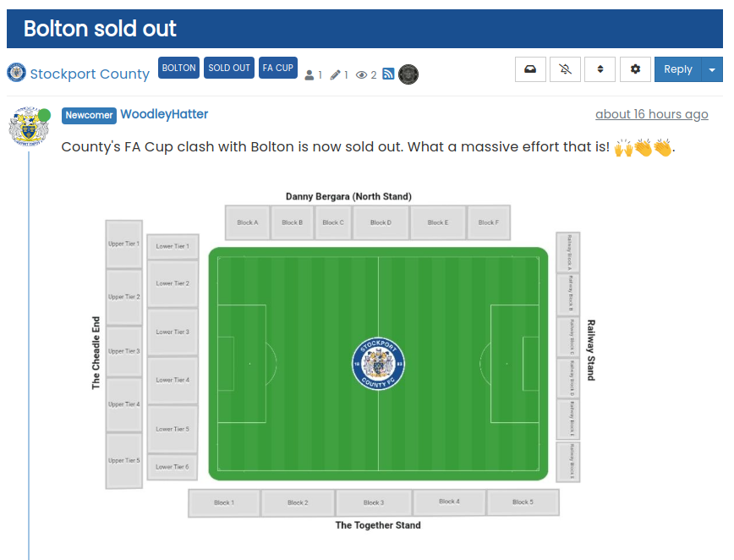Click the participant avatar beside the RSS icon
This screenshot has width=734, height=560.
408,74
